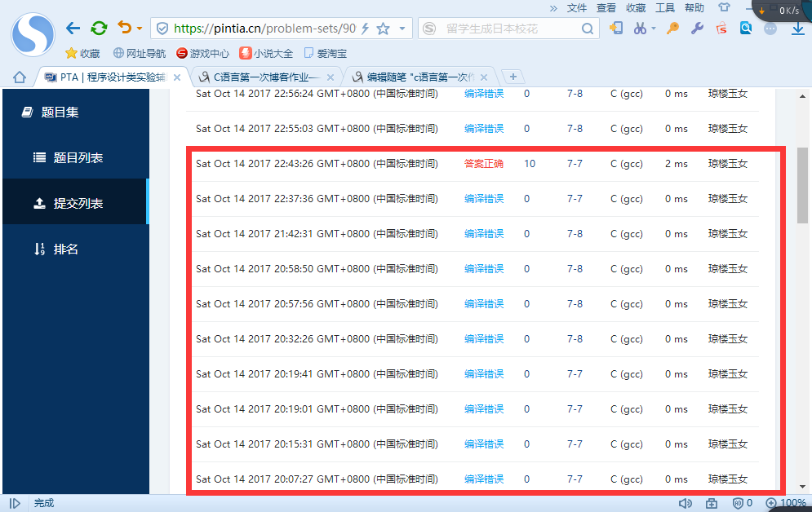Viewport: 812px width, 512px height.
Task: Open the 编译错误 result at 22:55:03
Action: tap(484, 128)
